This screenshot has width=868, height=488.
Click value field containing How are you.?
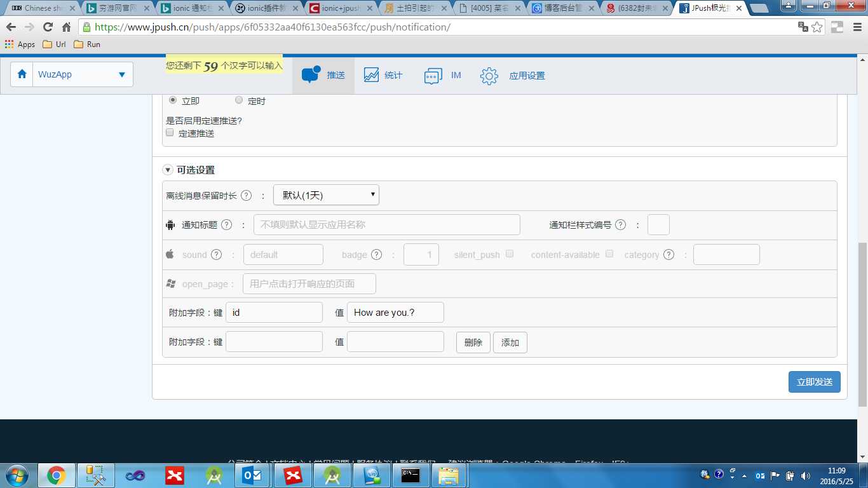(x=395, y=312)
